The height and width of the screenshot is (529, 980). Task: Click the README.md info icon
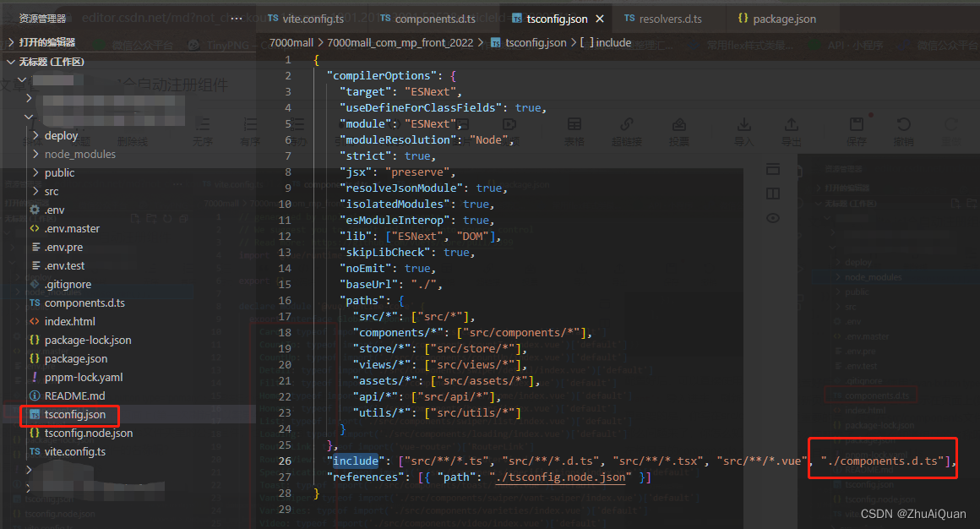[x=35, y=395]
